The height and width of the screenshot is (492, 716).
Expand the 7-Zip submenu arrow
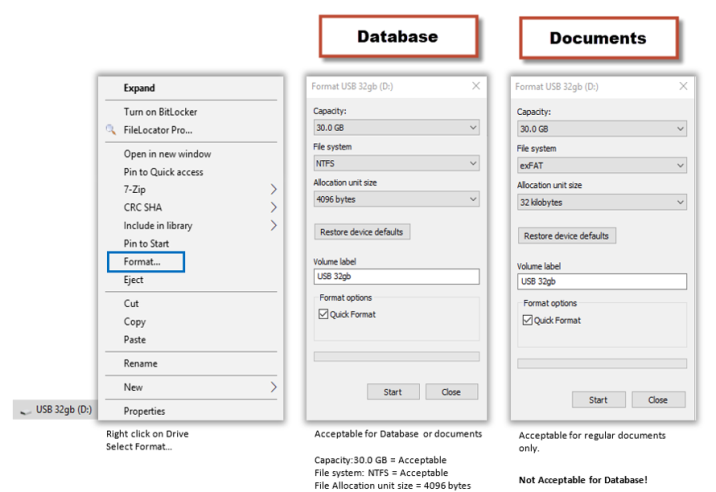(x=273, y=189)
